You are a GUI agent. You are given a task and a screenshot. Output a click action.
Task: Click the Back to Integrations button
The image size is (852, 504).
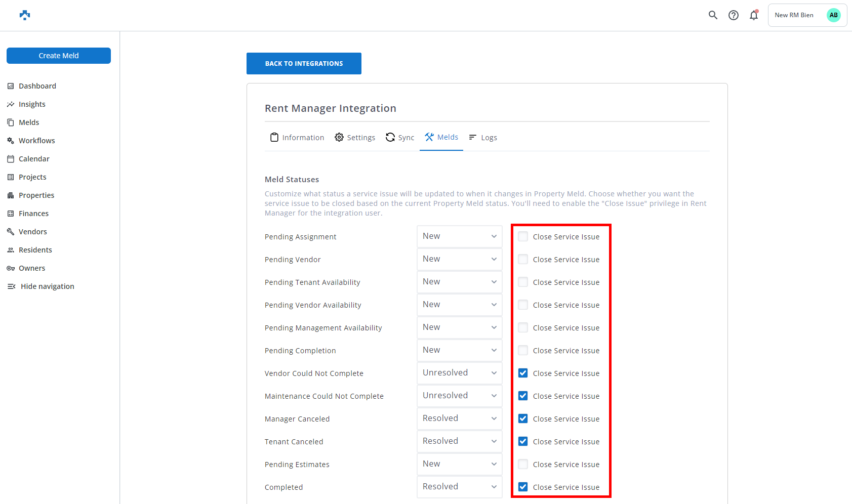pyautogui.click(x=304, y=64)
